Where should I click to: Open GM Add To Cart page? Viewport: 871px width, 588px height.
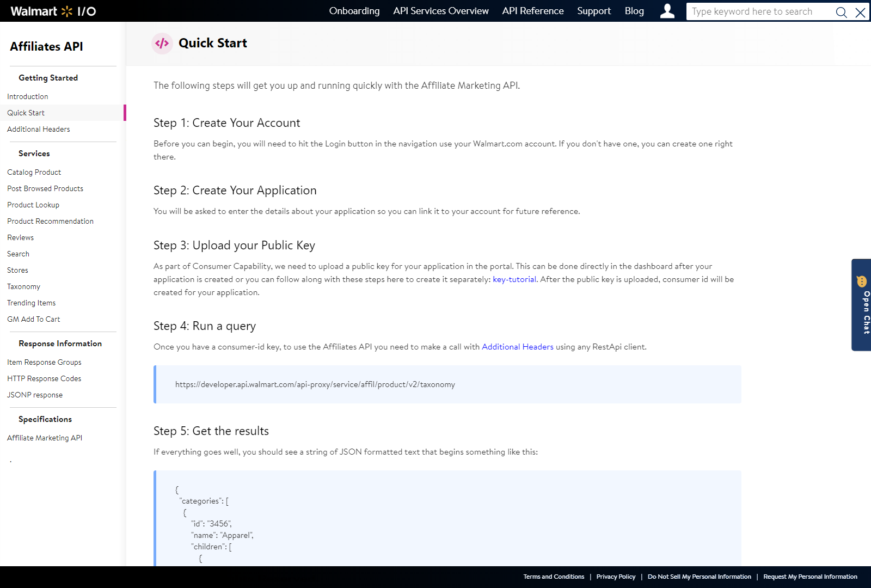point(34,319)
